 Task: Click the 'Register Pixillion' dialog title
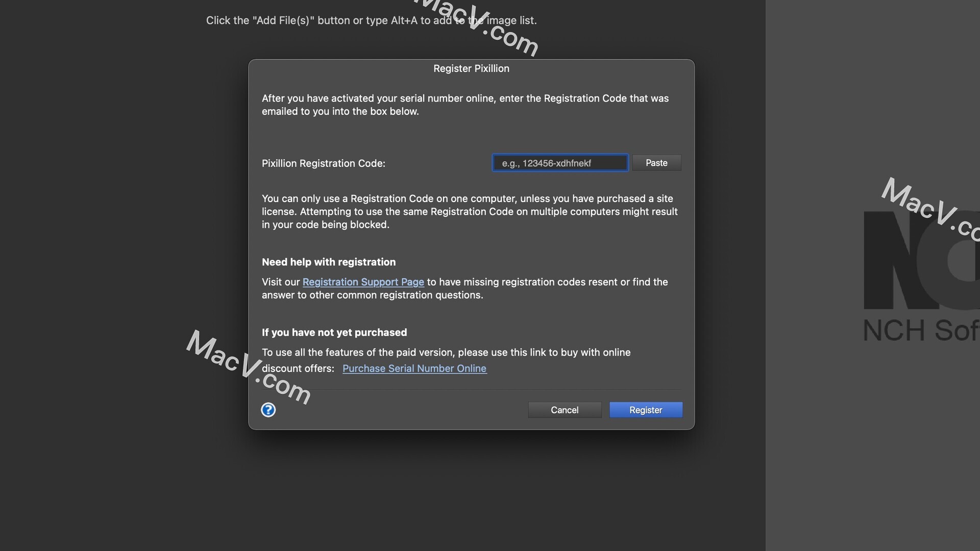471,68
